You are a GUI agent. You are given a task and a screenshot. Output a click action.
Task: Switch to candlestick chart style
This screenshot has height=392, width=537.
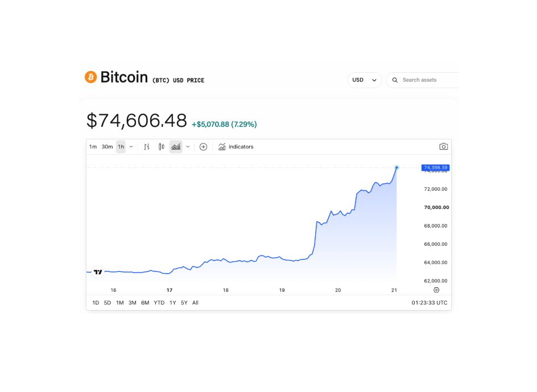click(162, 147)
